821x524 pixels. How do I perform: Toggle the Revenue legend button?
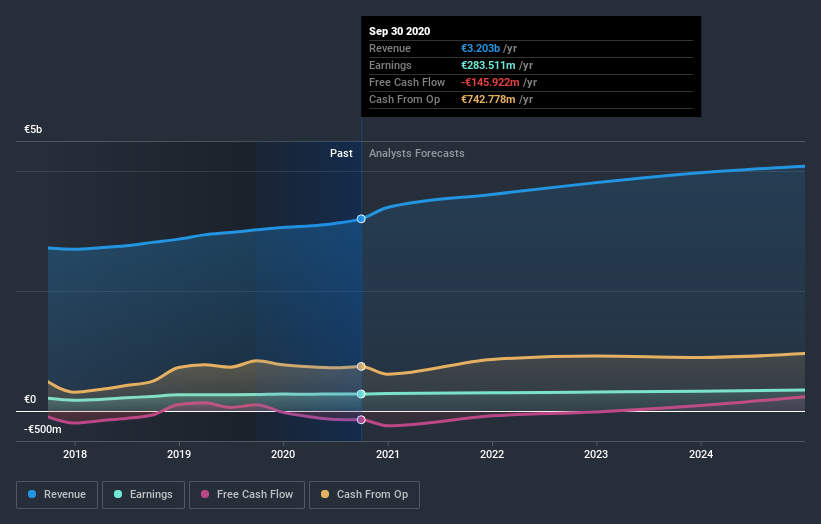pyautogui.click(x=57, y=495)
